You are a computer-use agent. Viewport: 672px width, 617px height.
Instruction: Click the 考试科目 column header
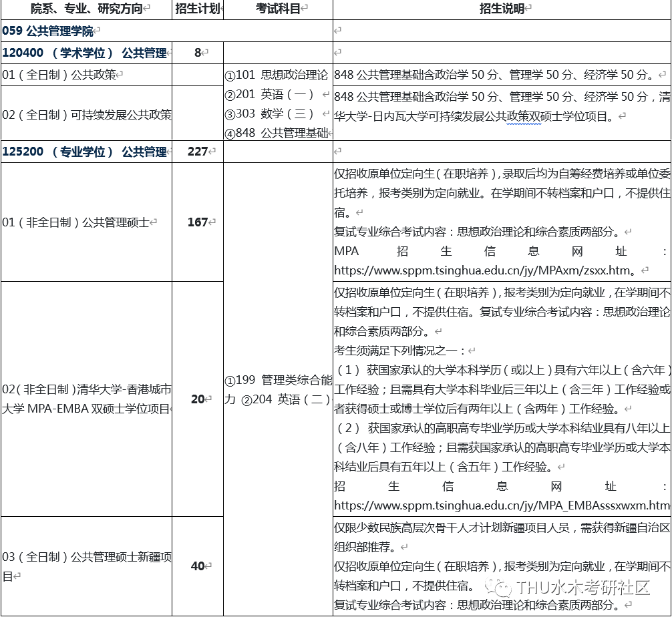tap(278, 9)
